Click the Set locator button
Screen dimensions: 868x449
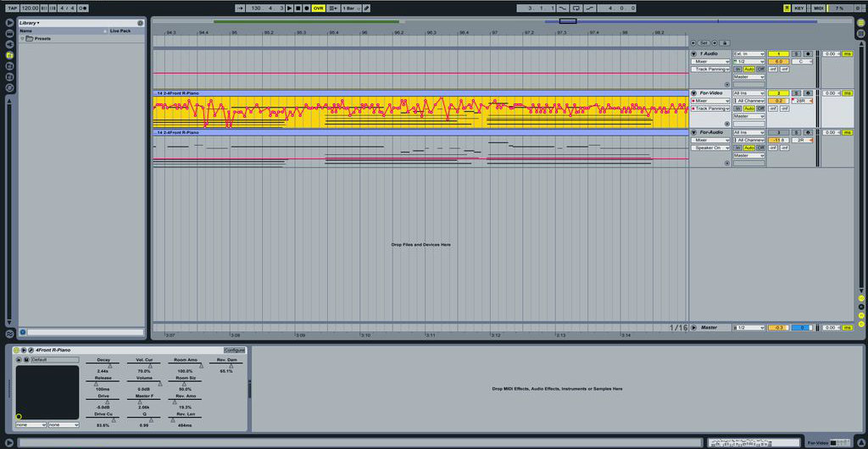click(x=704, y=42)
